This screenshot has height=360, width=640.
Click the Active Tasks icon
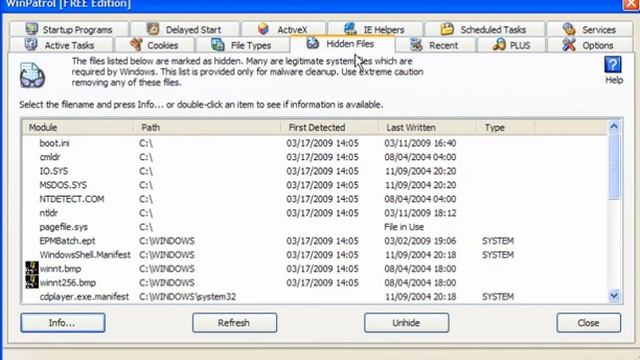[31, 44]
